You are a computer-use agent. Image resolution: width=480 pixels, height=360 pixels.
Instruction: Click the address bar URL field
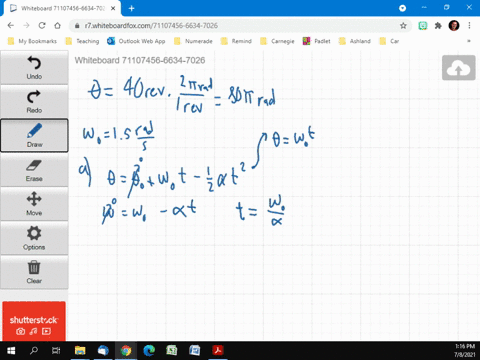238,26
